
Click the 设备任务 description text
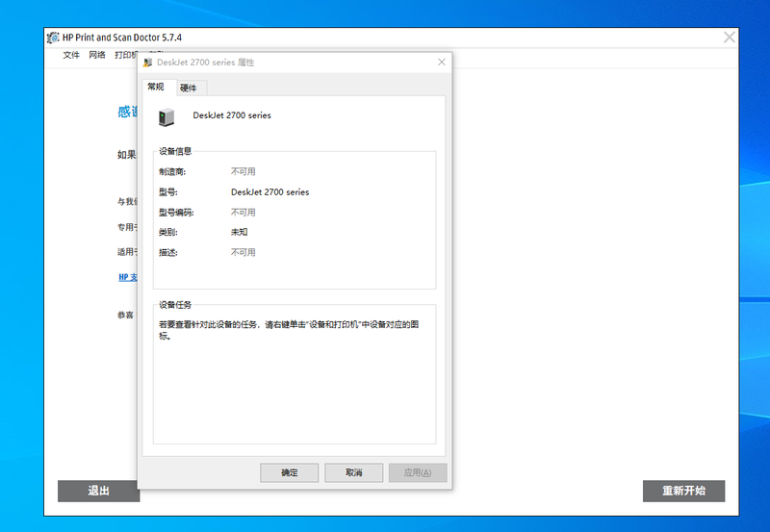pos(289,330)
